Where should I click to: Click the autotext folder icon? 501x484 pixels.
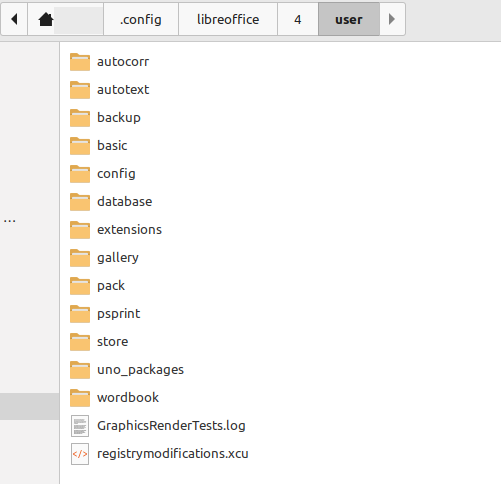pos(80,90)
